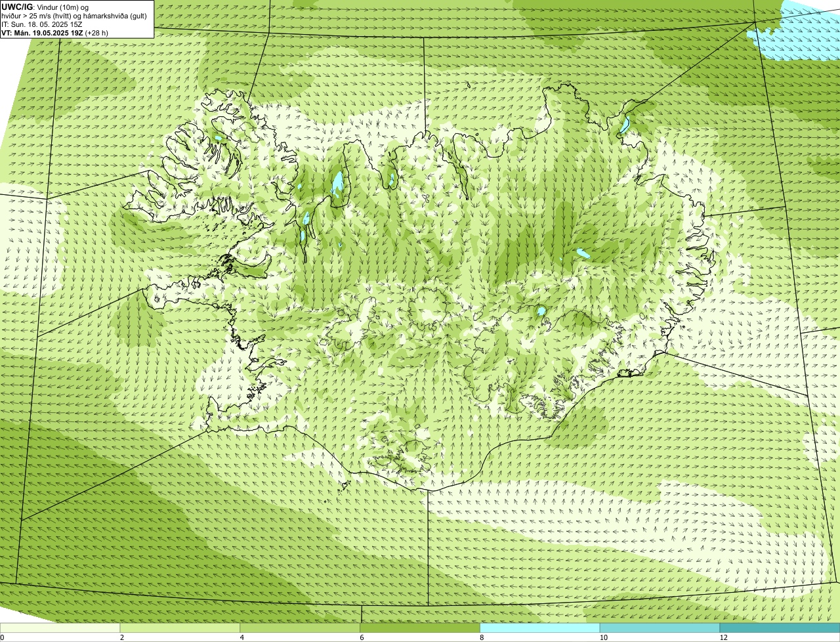The image size is (840, 642).
Task: Click the 10–12 cyan color bar segment
Action: [x=660, y=628]
